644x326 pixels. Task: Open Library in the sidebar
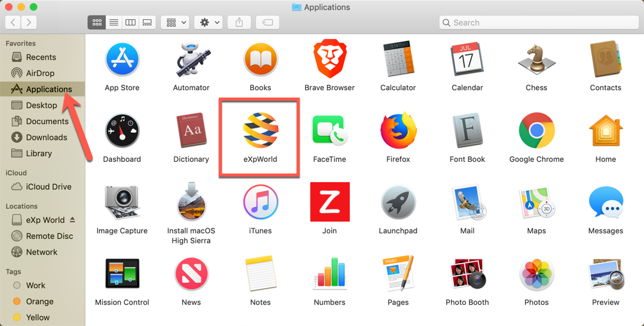(x=42, y=153)
